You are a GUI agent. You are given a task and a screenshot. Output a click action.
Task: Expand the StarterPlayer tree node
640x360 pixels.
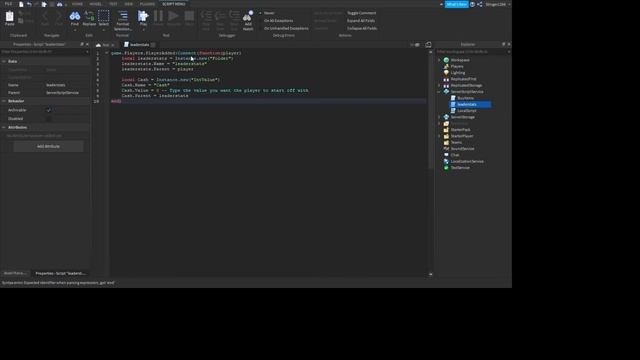[x=440, y=136]
